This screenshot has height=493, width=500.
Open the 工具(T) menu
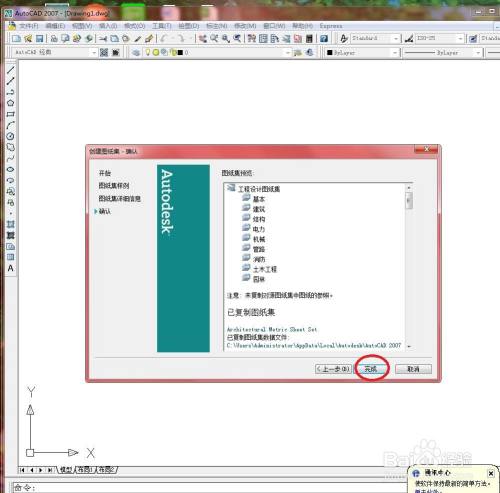[x=162, y=26]
